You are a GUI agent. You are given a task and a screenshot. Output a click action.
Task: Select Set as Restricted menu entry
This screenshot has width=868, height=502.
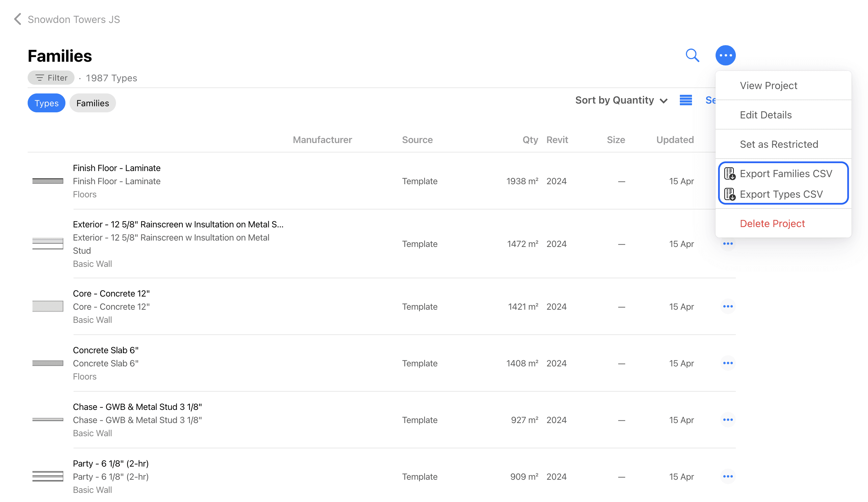(778, 144)
